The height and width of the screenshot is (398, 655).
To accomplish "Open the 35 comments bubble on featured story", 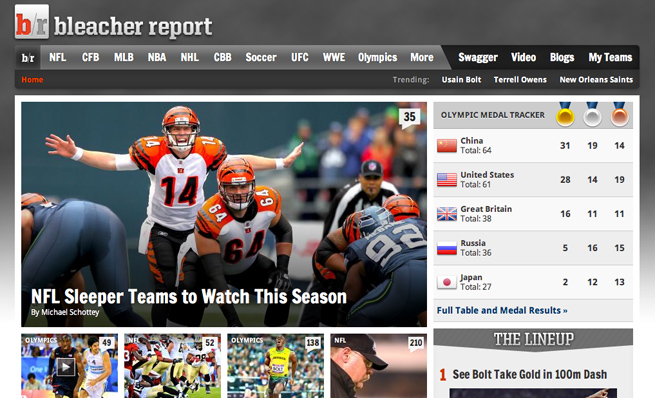I will (409, 118).
